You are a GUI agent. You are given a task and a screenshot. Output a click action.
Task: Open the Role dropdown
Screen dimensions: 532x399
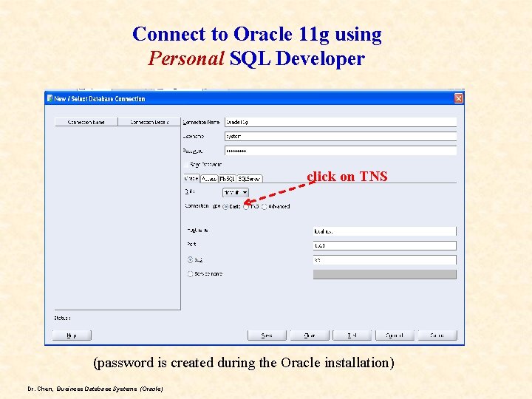tap(236, 192)
